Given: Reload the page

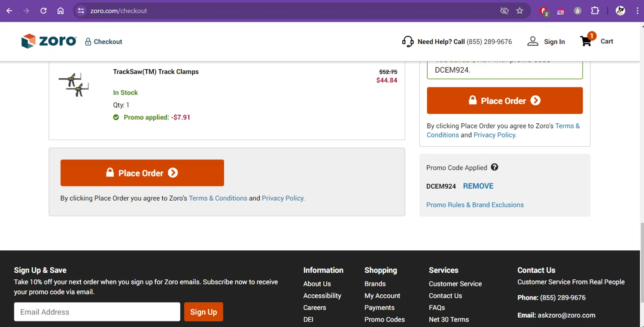Looking at the screenshot, I should coord(43,11).
